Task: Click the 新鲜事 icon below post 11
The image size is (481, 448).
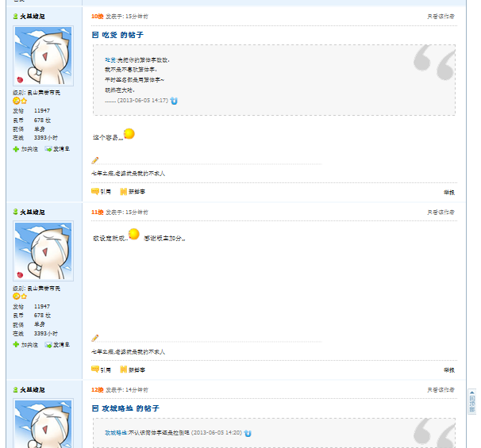Action: (x=123, y=370)
